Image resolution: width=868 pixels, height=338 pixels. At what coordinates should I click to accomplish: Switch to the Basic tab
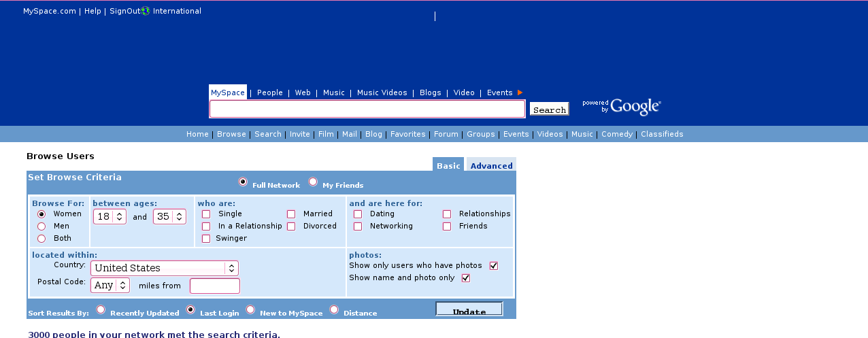point(448,165)
